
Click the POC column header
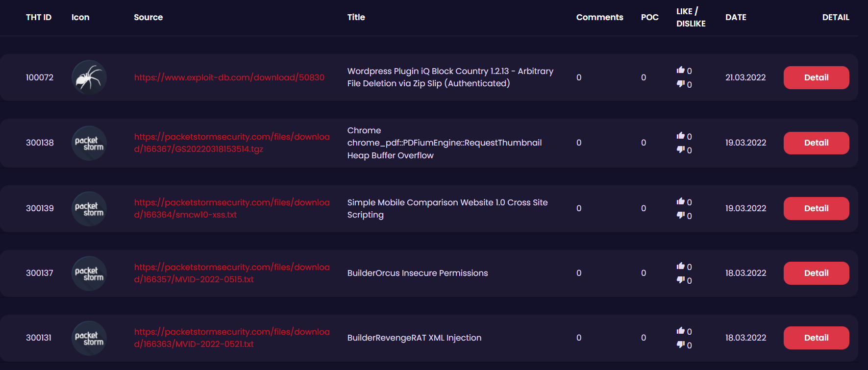pyautogui.click(x=650, y=17)
